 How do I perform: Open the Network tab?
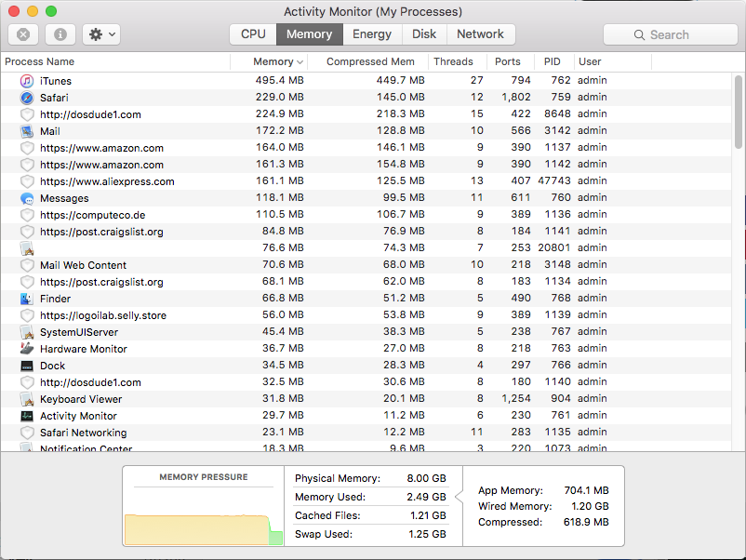(481, 34)
